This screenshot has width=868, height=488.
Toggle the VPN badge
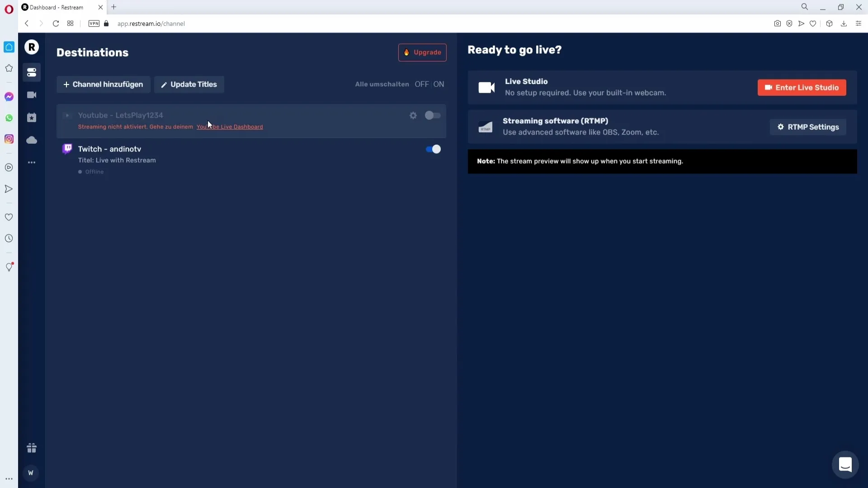94,23
